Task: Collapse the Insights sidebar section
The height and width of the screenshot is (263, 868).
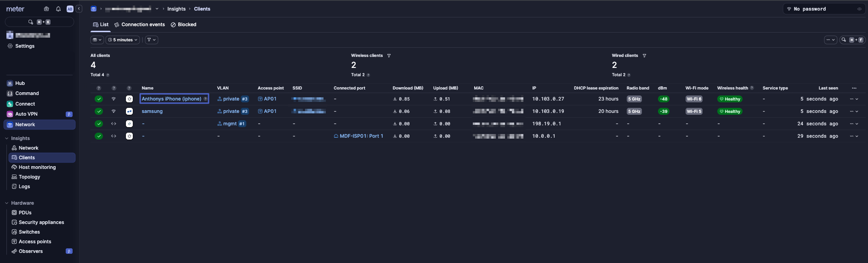Action: (x=7, y=138)
